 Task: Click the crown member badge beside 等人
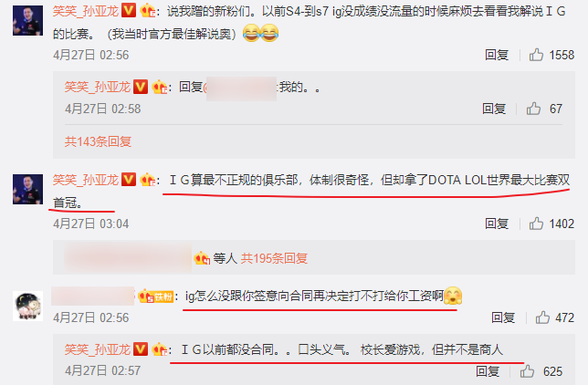click(x=202, y=258)
